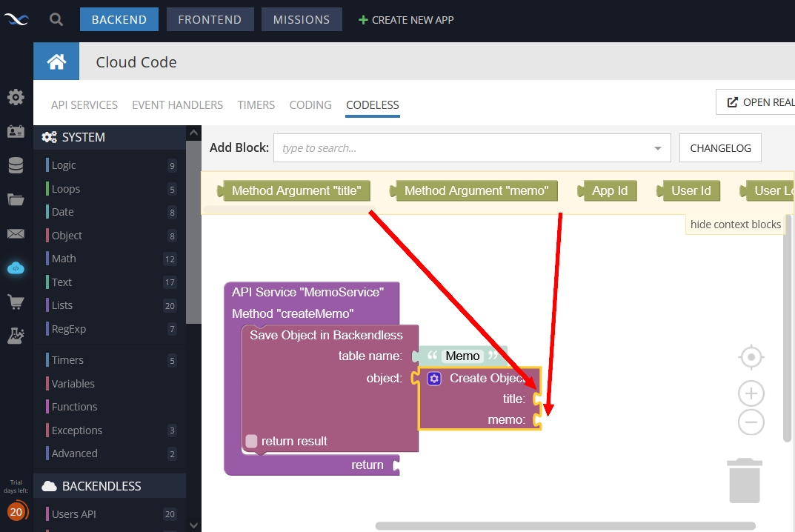Click the Backendless logo icon
Viewport: 795px width, 532px height.
[x=16, y=20]
